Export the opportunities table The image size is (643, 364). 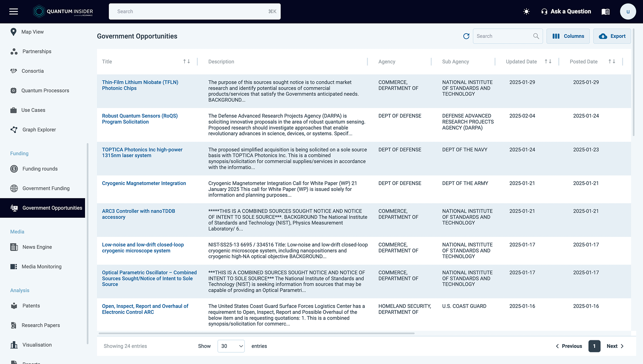[612, 36]
